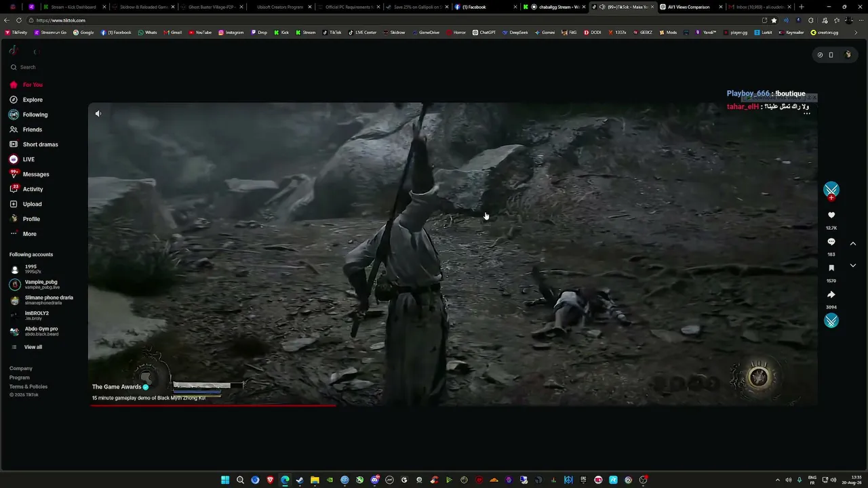Image resolution: width=868 pixels, height=488 pixels.
Task: Expand the Company footer section
Action: tap(21, 369)
